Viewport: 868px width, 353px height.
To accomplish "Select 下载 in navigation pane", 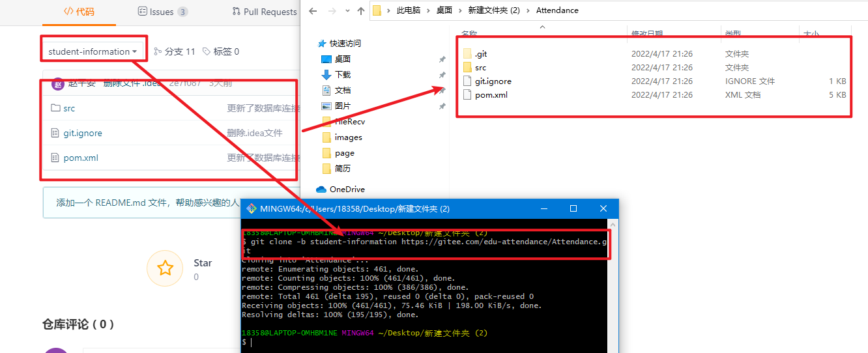I will click(343, 75).
